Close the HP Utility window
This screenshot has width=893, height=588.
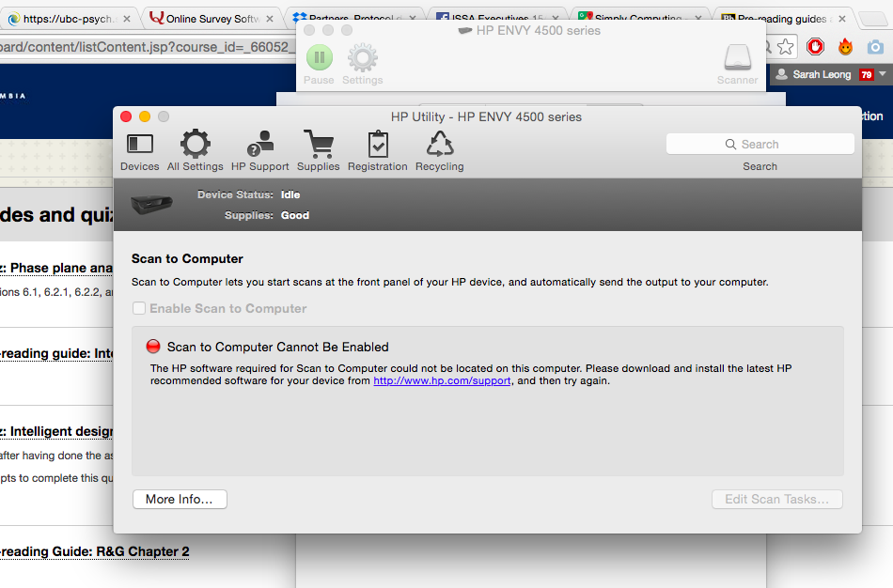[x=127, y=116]
